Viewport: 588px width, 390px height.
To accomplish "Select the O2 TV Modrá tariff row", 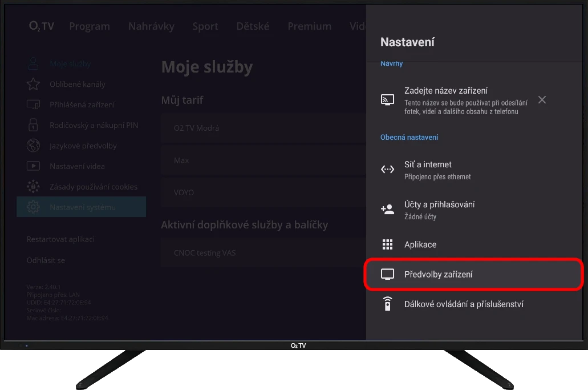I will (x=262, y=128).
